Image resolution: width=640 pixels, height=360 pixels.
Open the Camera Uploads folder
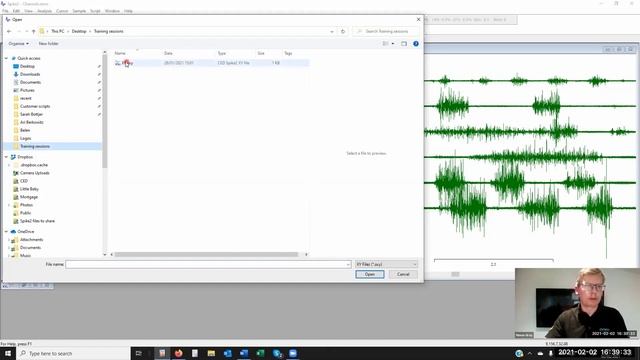(x=35, y=173)
